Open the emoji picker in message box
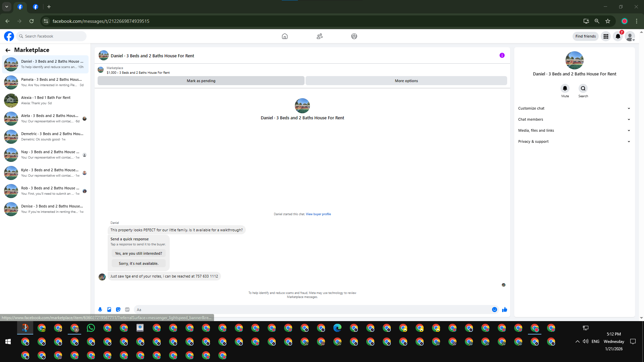Screen dimensions: 644x362 click(494, 310)
